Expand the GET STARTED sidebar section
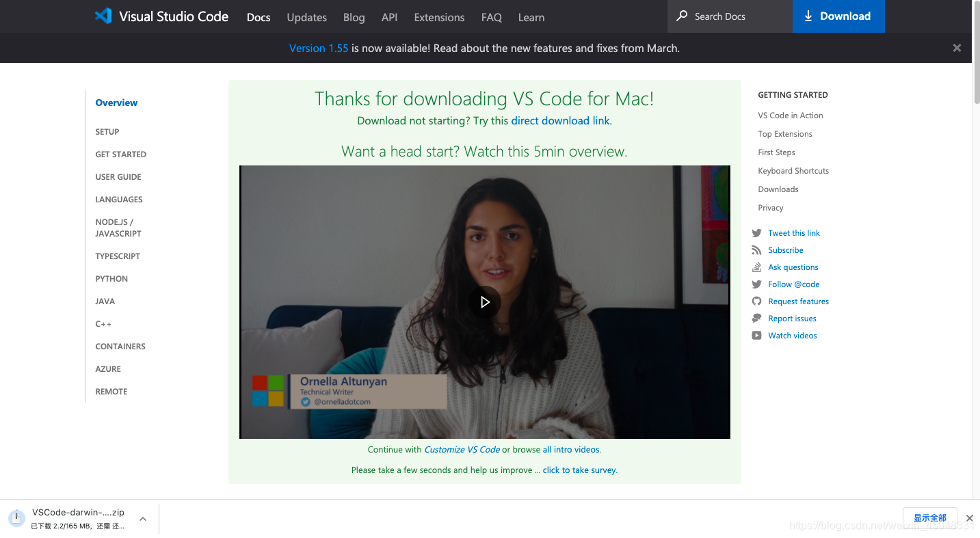Screen dimensions: 980x538 [x=121, y=154]
